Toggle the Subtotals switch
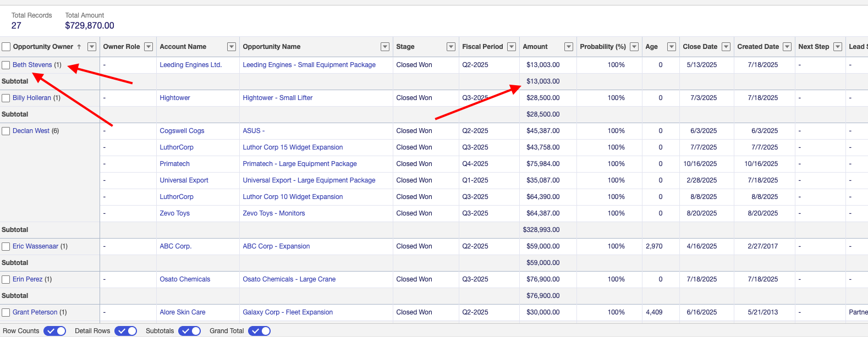The width and height of the screenshot is (868, 337). 190,331
